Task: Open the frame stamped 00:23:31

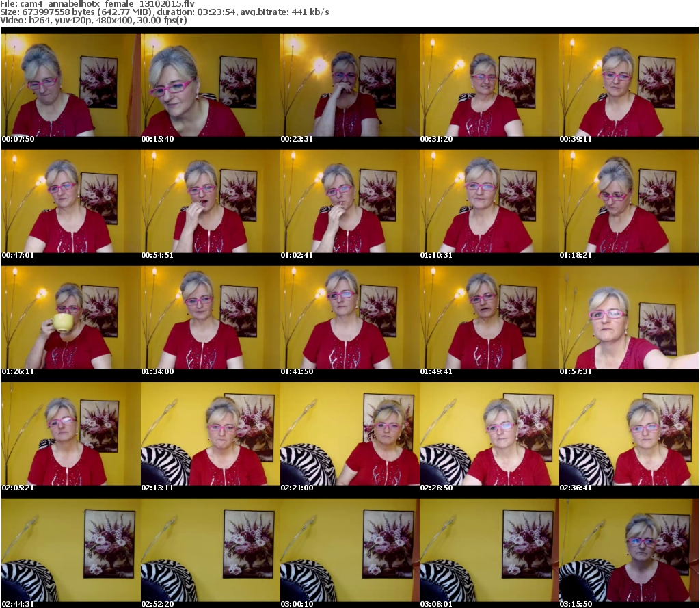Action: pos(349,85)
